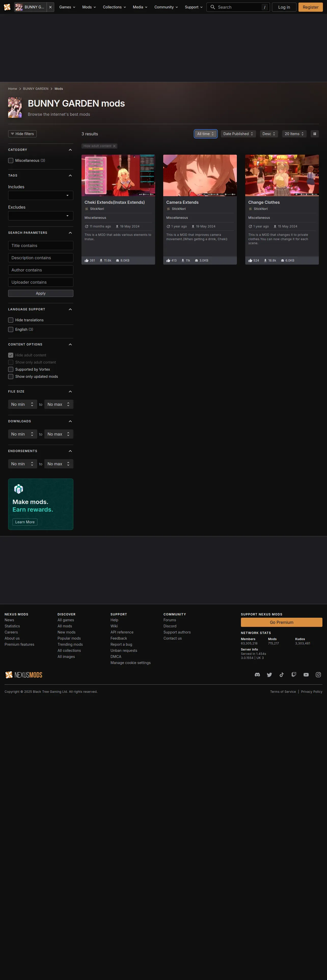327x980 pixels.
Task: Remove the Hide adult content filter chip
Action: (114, 146)
